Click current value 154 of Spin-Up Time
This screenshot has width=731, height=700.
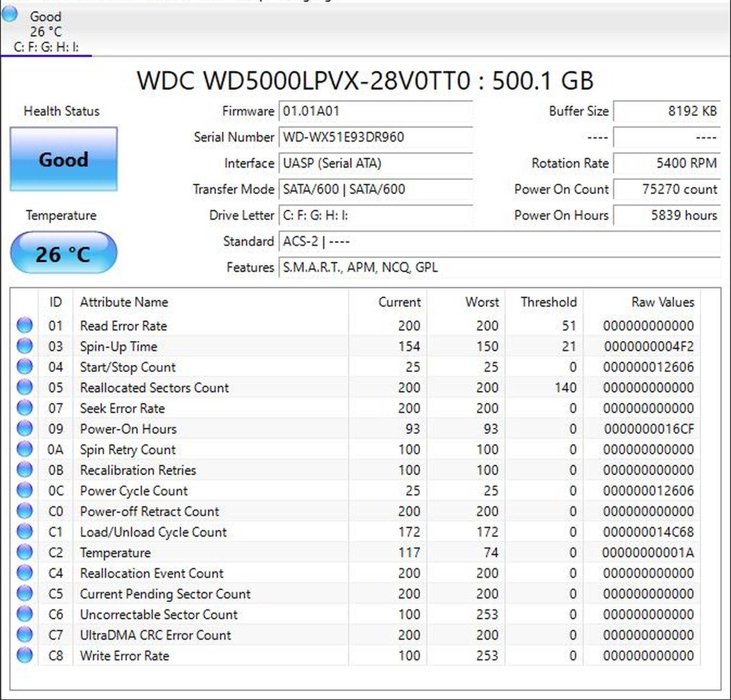click(x=409, y=347)
